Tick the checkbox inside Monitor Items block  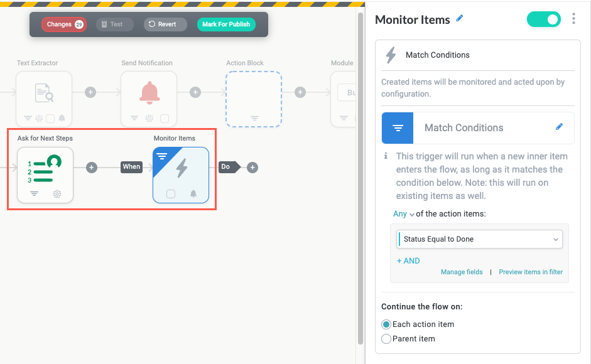(x=171, y=194)
